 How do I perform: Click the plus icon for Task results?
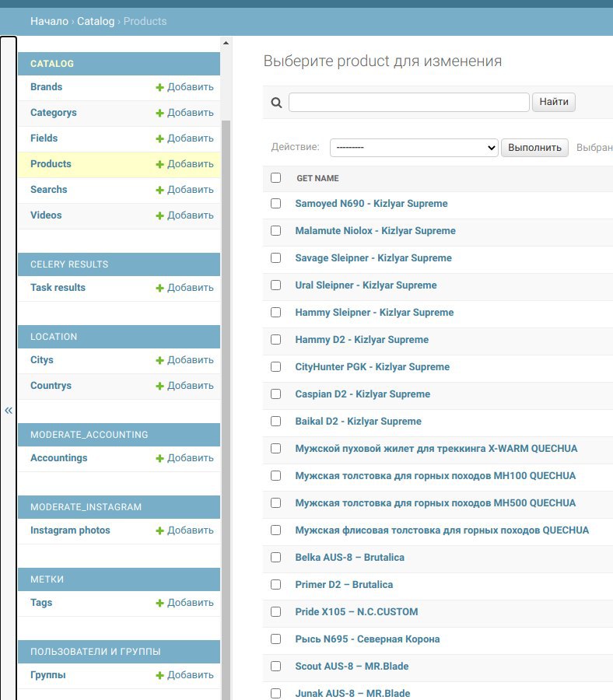pos(159,289)
